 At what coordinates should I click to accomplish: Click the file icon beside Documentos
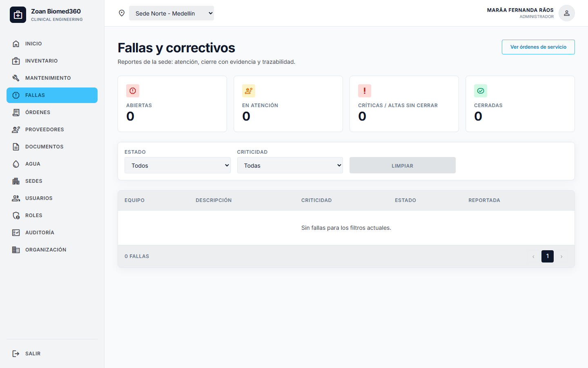click(16, 147)
